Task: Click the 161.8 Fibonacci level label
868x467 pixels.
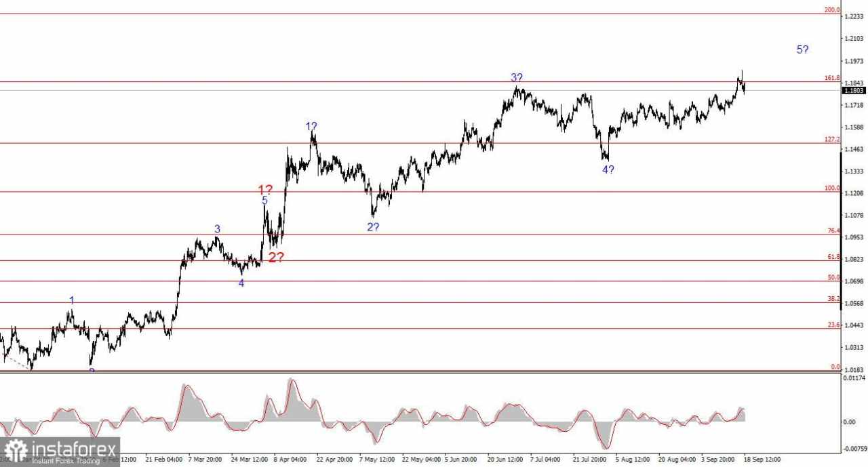Action: tap(832, 78)
